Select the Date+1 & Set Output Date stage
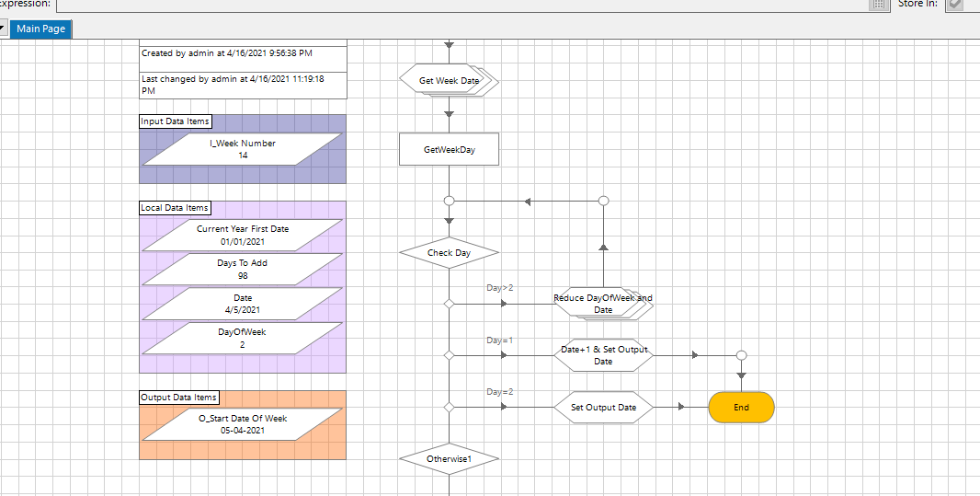This screenshot has width=980, height=496. click(x=603, y=355)
